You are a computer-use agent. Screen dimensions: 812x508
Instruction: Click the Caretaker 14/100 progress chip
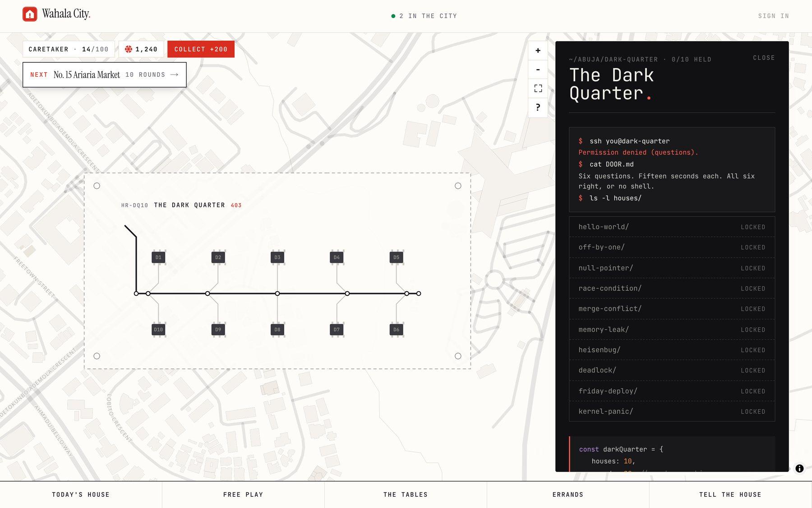pyautogui.click(x=69, y=49)
